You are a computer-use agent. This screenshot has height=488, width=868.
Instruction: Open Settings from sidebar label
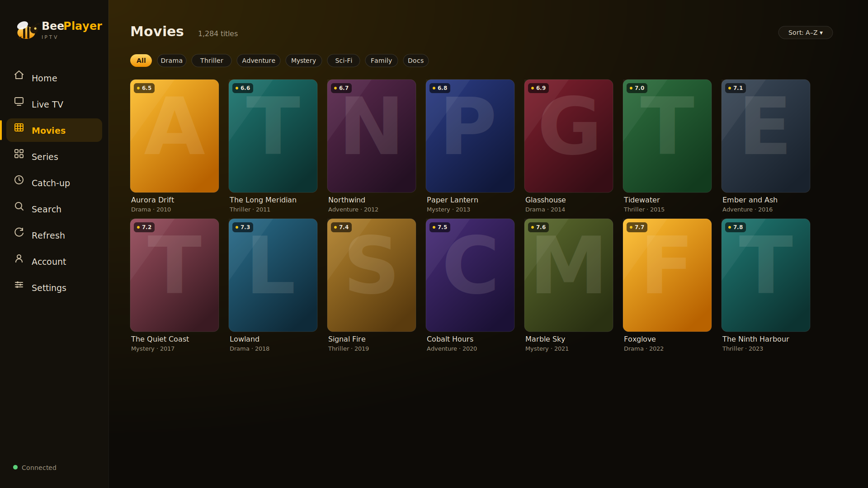coord(49,288)
